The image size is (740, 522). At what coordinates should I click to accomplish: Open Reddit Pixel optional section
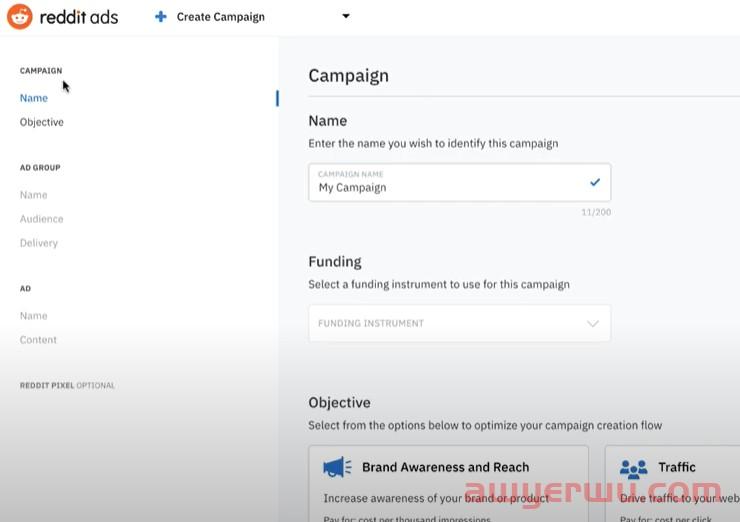67,385
